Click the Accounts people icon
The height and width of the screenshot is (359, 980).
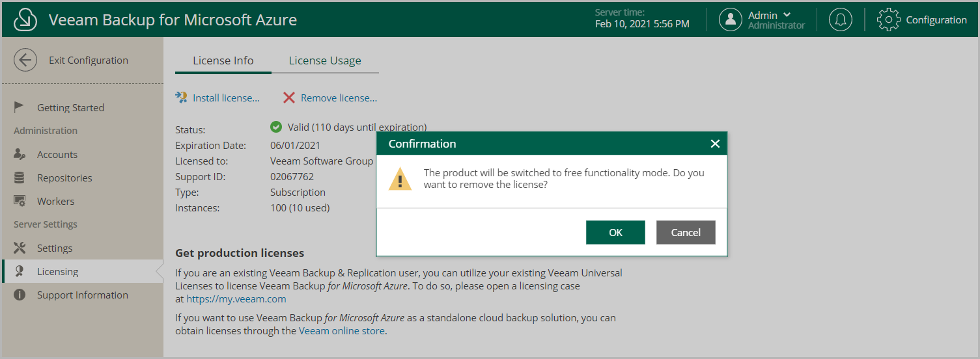tap(20, 154)
